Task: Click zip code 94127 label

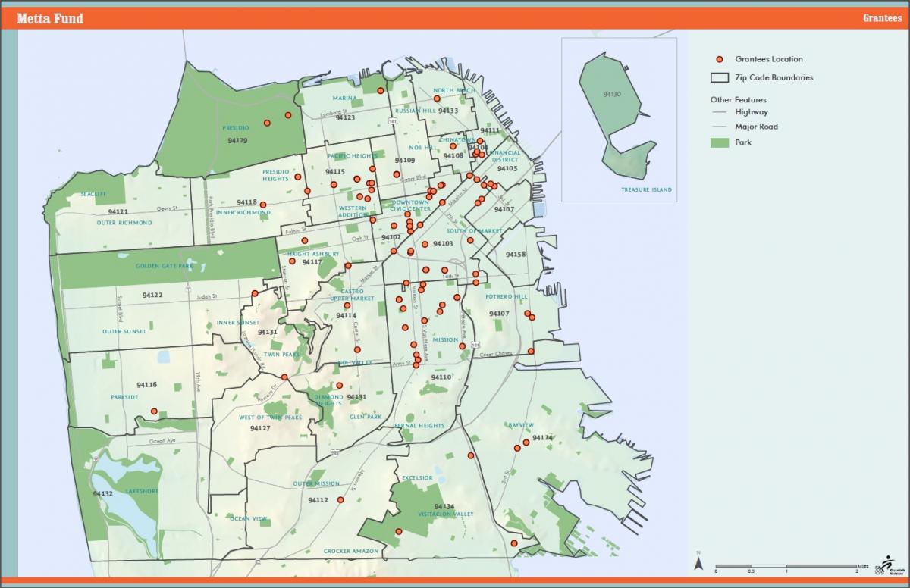Action: (260, 428)
